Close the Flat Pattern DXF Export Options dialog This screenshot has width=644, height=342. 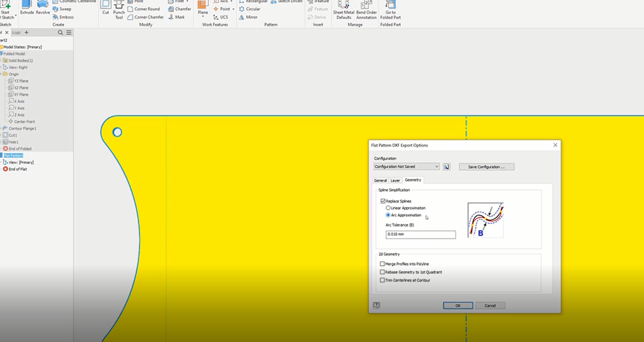point(555,145)
